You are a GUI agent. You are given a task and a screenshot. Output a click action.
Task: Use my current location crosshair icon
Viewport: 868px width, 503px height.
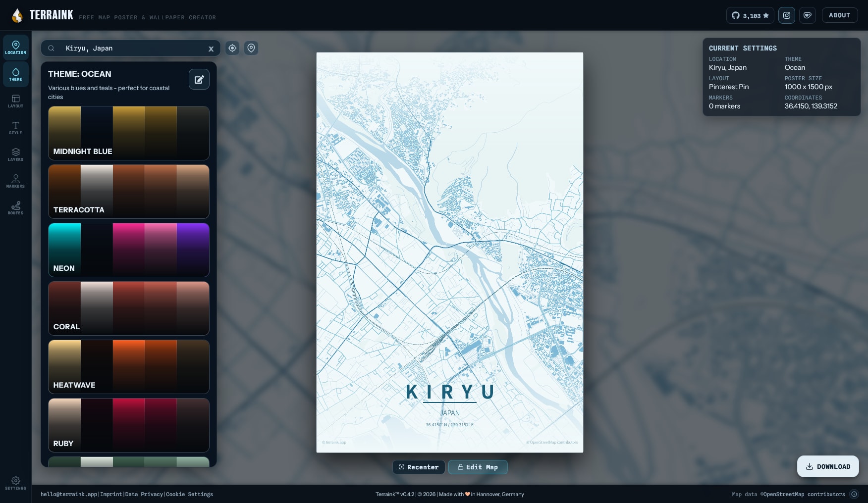[x=232, y=48]
